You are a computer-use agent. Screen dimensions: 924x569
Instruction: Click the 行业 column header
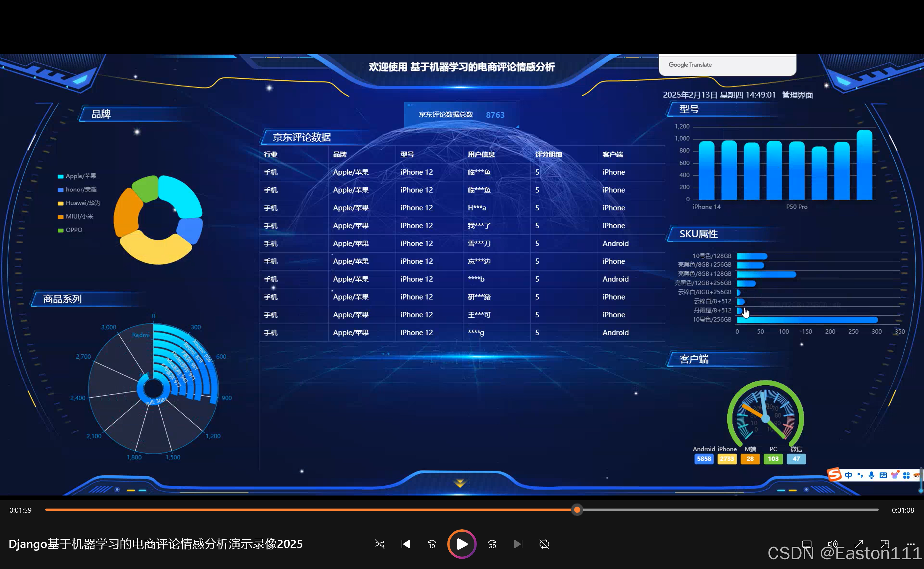[270, 154]
